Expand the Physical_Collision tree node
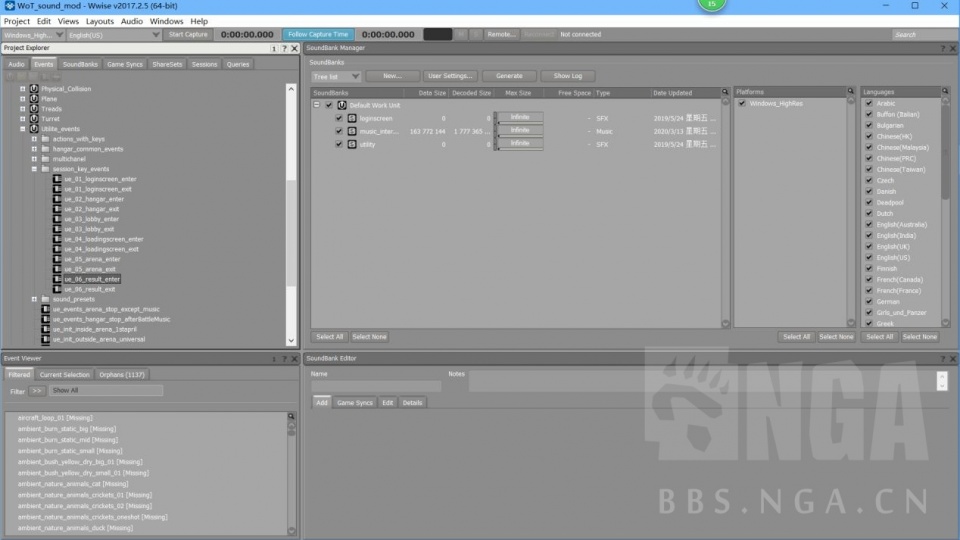The width and height of the screenshot is (960, 540). [23, 89]
